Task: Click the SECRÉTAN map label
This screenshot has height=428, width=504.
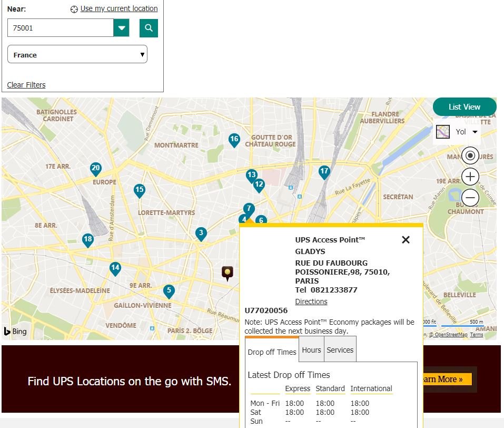Action: click(398, 197)
